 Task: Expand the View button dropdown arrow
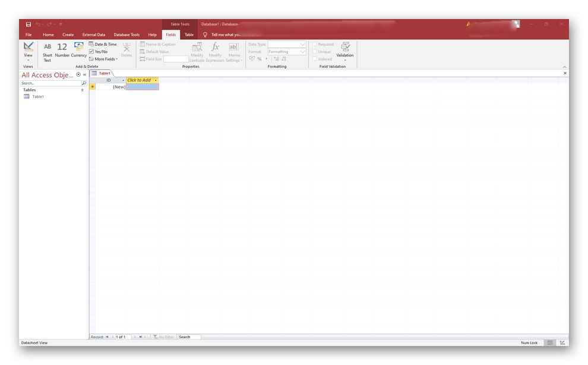pos(28,59)
